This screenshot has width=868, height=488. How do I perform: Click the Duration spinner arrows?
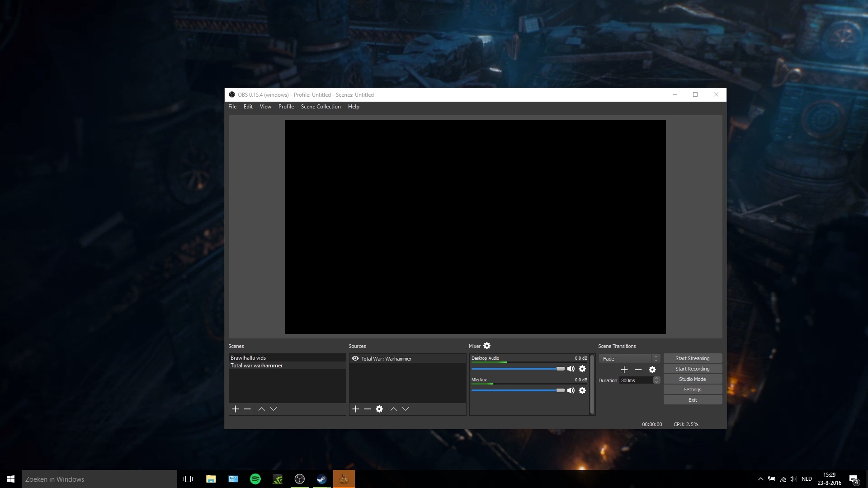(657, 380)
